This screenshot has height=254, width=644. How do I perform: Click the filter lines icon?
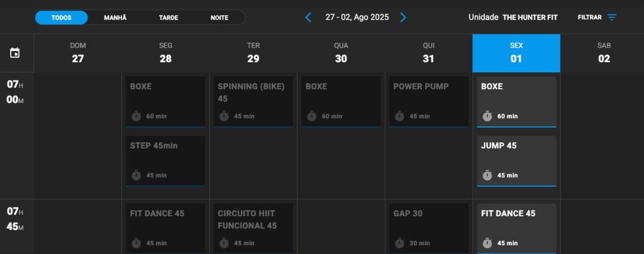(x=612, y=17)
